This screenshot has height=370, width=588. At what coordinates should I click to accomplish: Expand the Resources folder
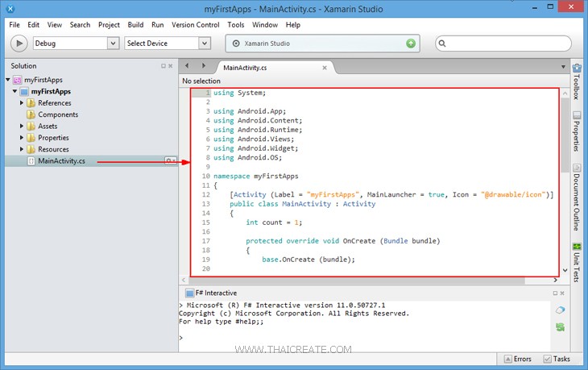(22, 149)
